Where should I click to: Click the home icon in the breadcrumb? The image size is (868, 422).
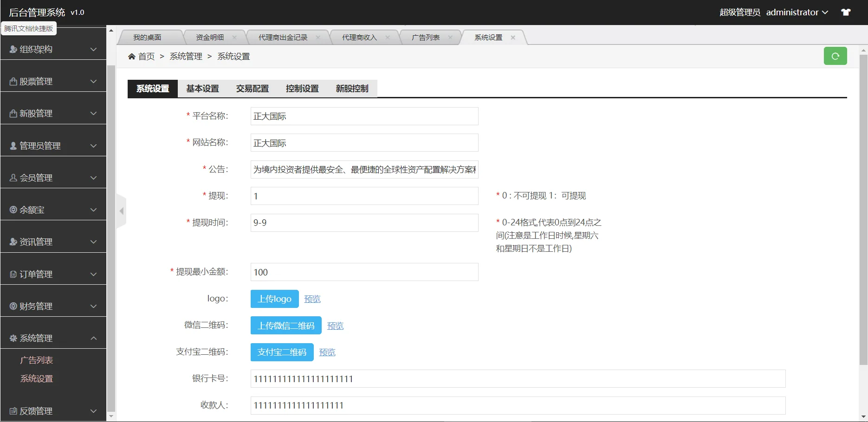pos(131,56)
